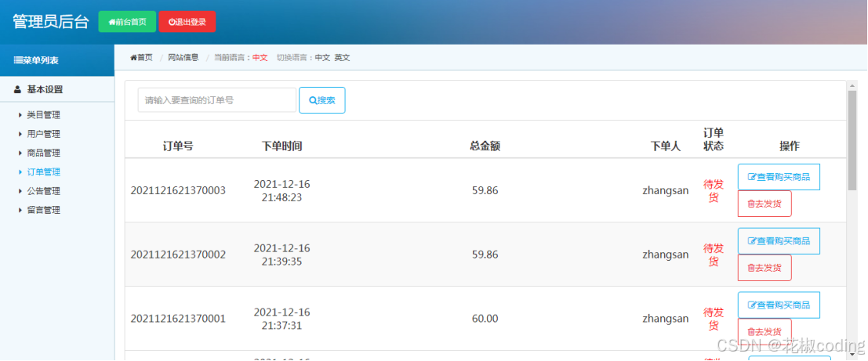Click zhangsan in order 2021121621370001 row
Image resolution: width=868 pixels, height=361 pixels.
coord(666,319)
